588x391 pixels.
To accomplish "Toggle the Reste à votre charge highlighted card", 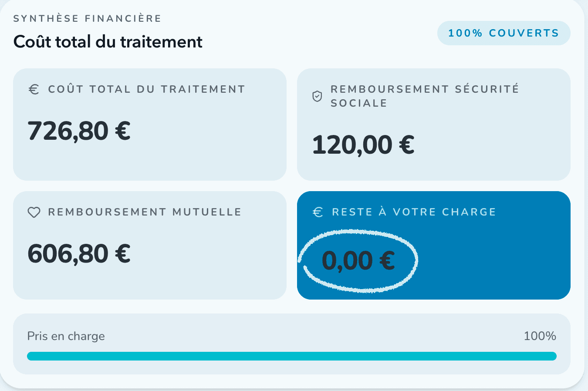I will tap(434, 245).
